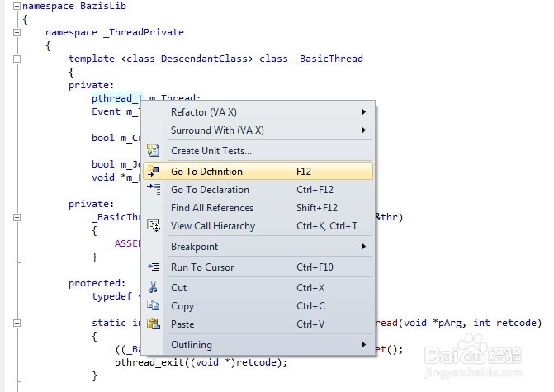
Task: Open the Refactor (VA X) submenu
Action: (258, 112)
